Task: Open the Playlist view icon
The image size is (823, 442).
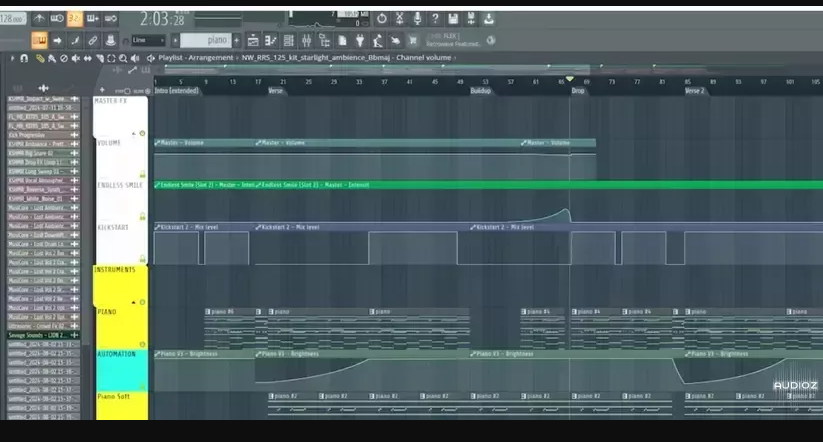Action: pyautogui.click(x=252, y=40)
